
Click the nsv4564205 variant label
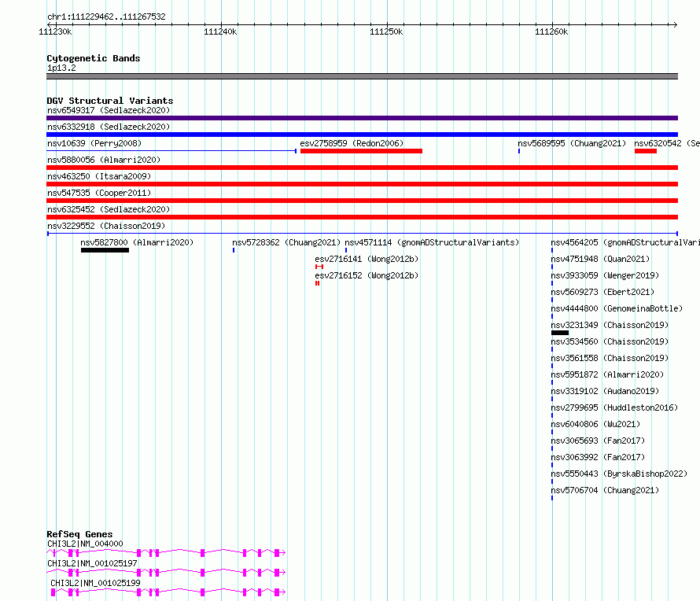625,242
